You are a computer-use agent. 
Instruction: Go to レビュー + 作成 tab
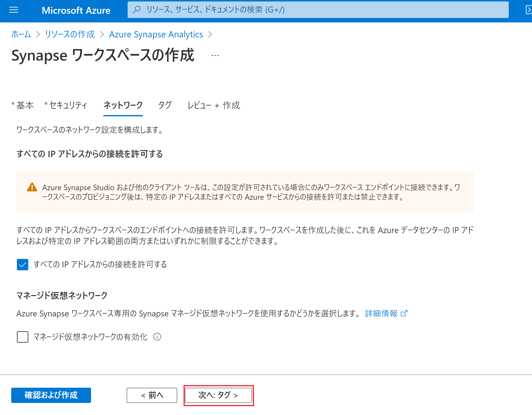214,105
